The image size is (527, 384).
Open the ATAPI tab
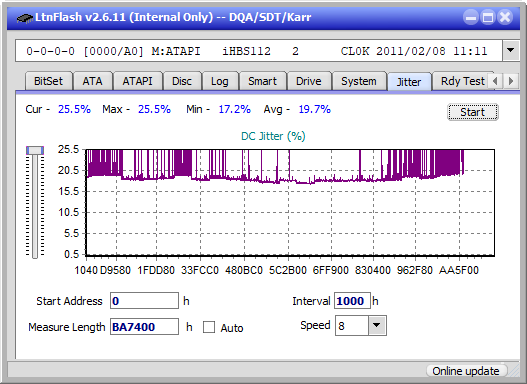137,81
